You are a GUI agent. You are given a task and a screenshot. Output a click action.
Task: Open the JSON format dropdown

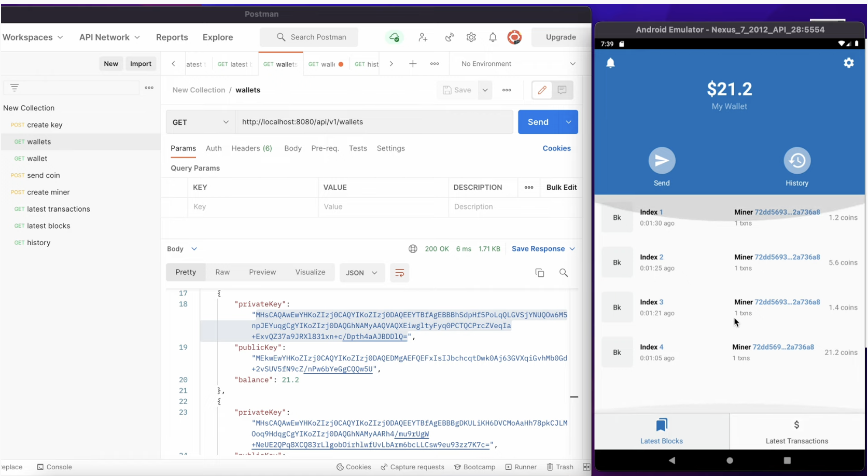[x=362, y=273]
